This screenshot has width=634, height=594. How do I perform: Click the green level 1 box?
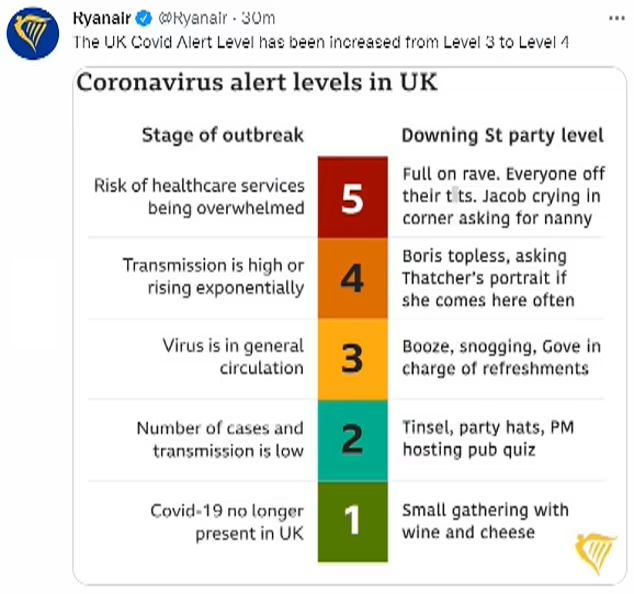pos(352,519)
